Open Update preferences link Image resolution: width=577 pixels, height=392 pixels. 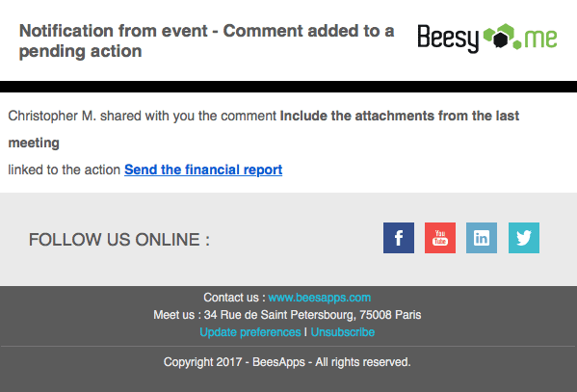[x=250, y=332]
